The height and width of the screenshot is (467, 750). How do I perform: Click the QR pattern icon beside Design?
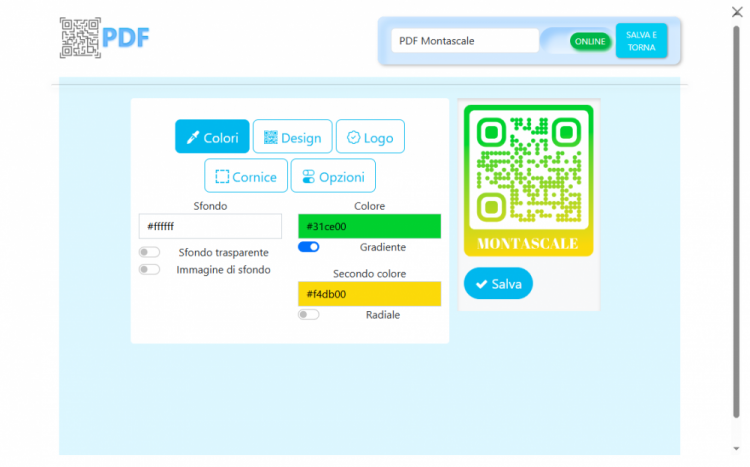pos(270,138)
